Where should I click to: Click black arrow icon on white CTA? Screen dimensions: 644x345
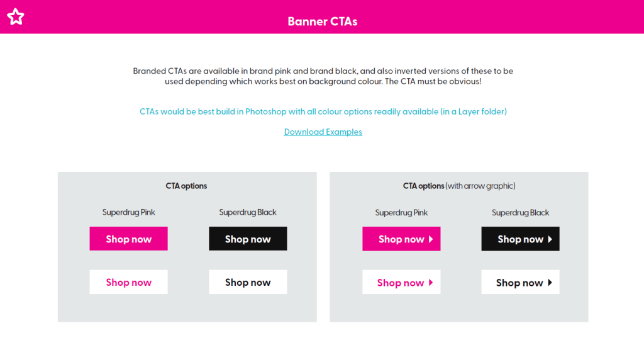(550, 283)
